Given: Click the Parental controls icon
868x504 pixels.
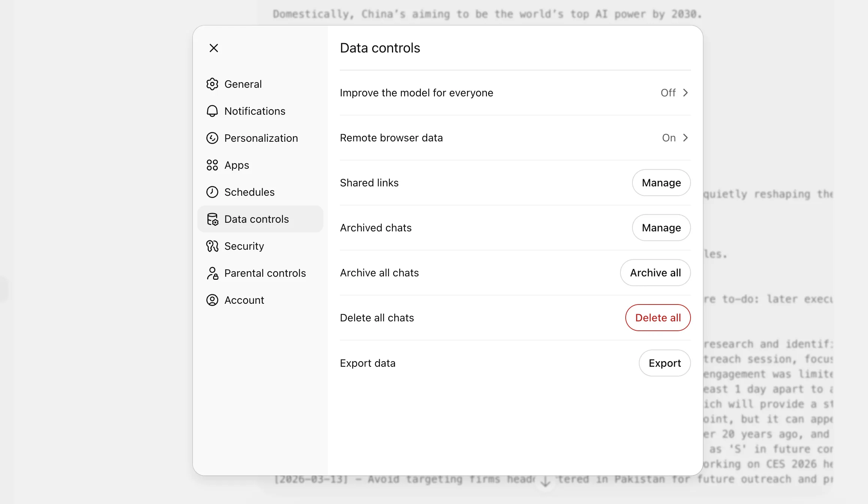Looking at the screenshot, I should pyautogui.click(x=212, y=273).
